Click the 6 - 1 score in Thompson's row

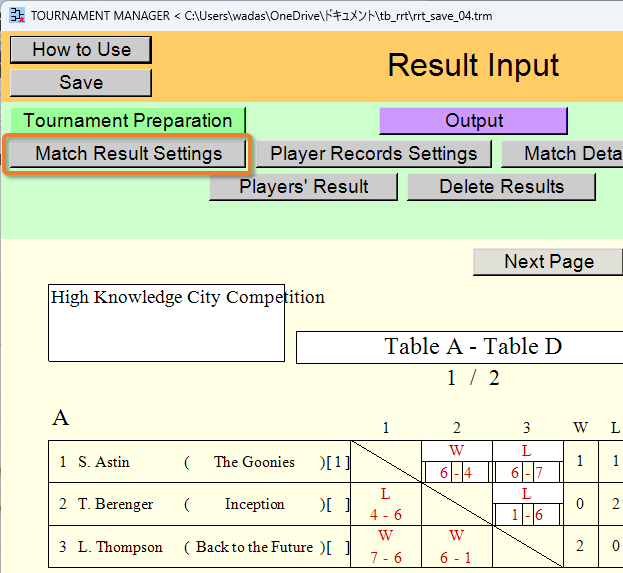pos(456,558)
